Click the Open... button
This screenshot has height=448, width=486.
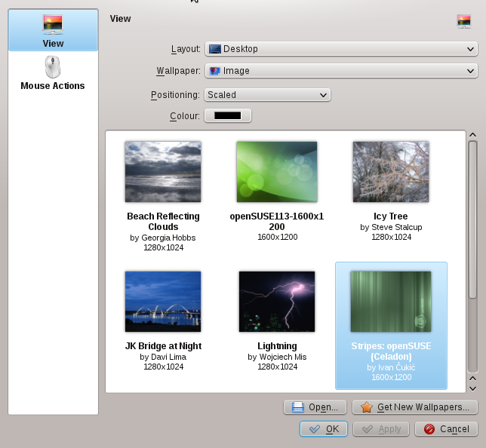click(x=315, y=407)
